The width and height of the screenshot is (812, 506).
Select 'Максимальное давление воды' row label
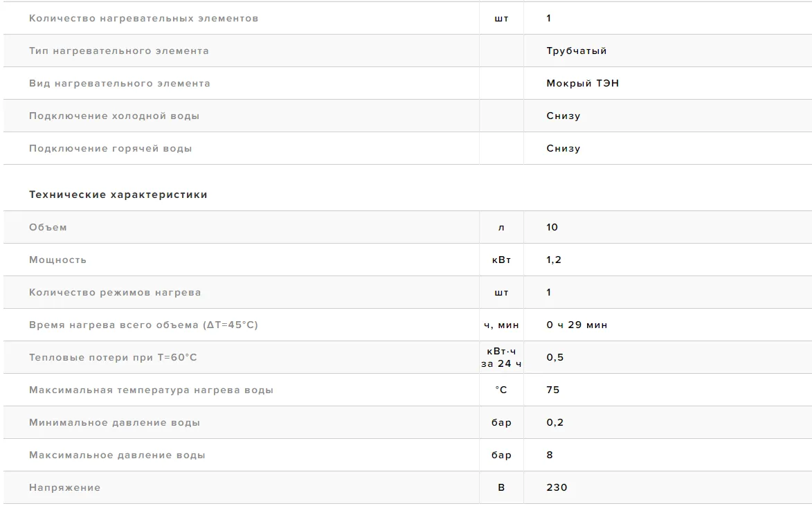click(x=117, y=455)
